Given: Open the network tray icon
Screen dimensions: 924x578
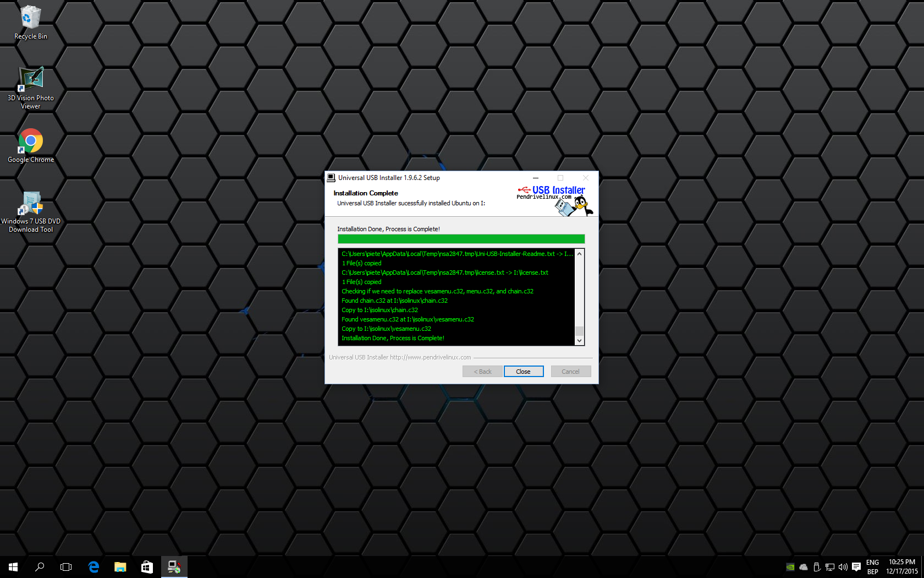Looking at the screenshot, I should pyautogui.click(x=830, y=567).
